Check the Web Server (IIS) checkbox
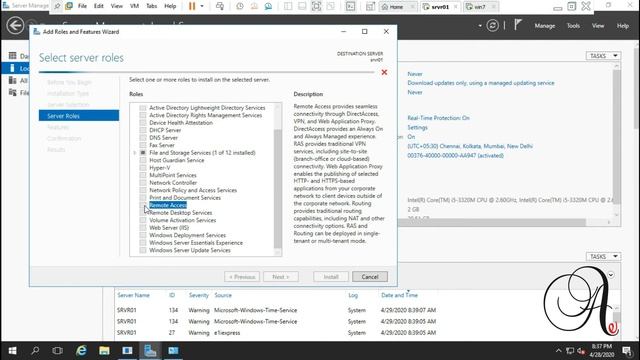This screenshot has width=640, height=360. pyautogui.click(x=142, y=228)
